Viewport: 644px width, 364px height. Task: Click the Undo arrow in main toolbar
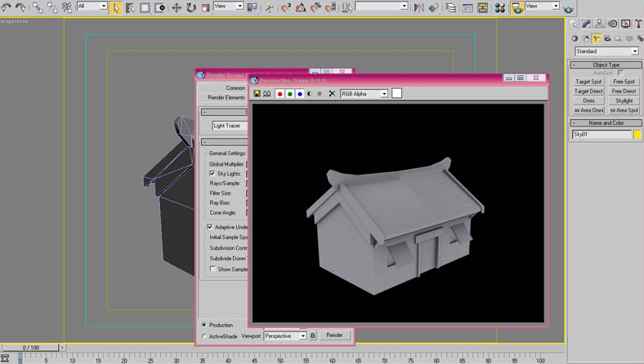click(7, 7)
